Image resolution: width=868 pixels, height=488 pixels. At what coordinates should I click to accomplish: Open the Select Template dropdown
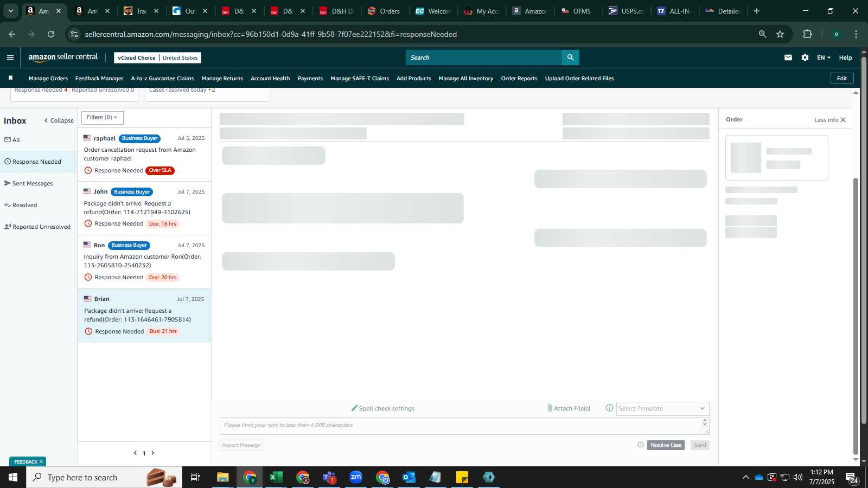point(662,408)
